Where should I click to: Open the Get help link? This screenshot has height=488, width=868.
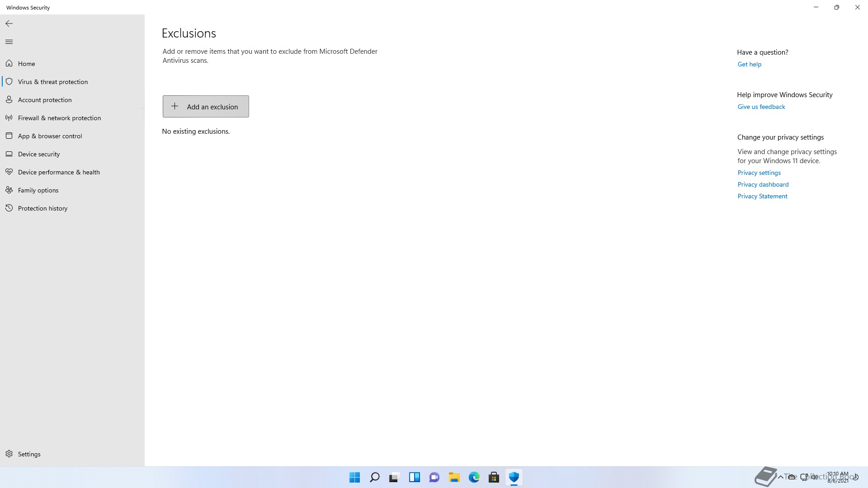coord(750,64)
